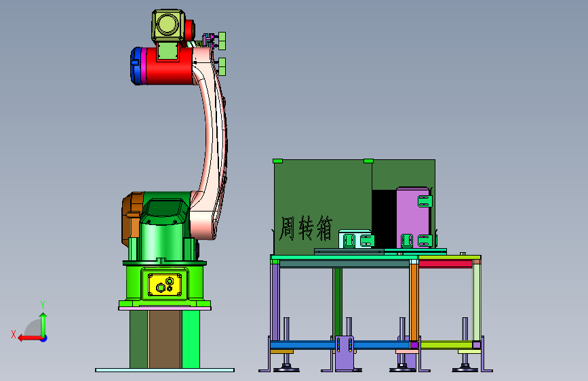The height and width of the screenshot is (381, 588).
Task: Select the blue lower crossbar of table frame
Action: point(339,344)
